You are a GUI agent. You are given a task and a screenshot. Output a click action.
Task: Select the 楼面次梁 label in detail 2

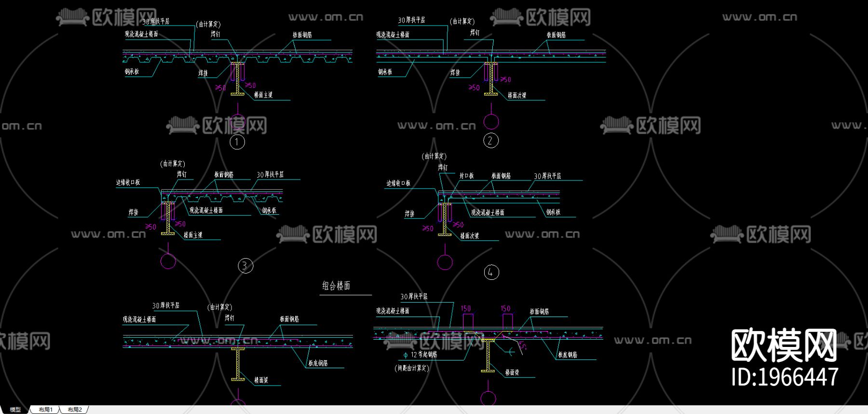click(517, 96)
